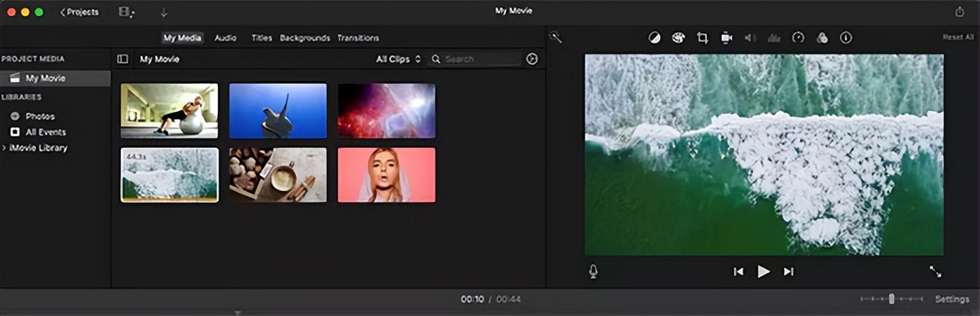Click the Reset All button
This screenshot has width=980, height=316.
[x=958, y=38]
